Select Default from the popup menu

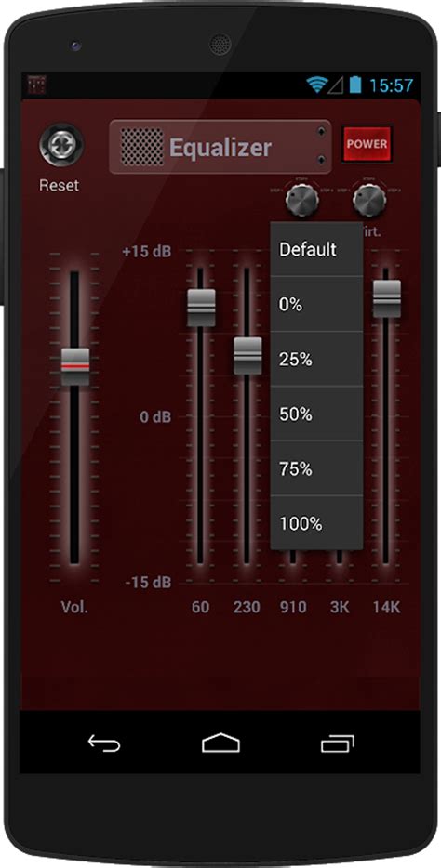317,249
